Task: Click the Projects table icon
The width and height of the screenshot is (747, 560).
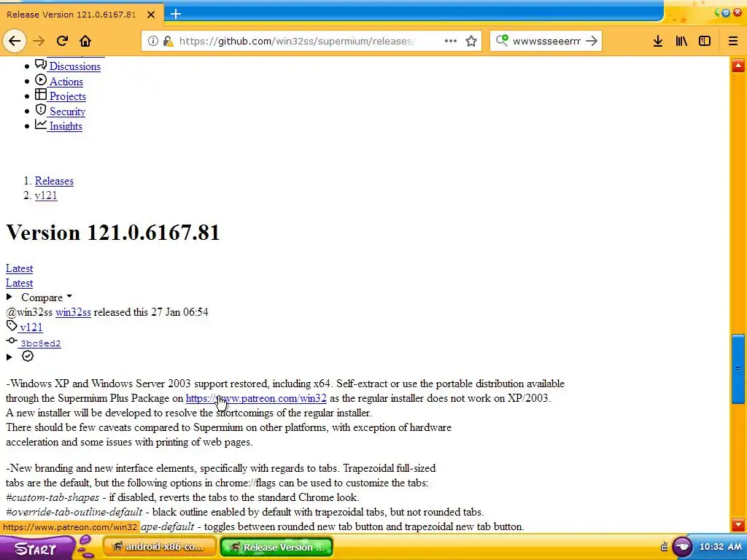Action: click(41, 94)
